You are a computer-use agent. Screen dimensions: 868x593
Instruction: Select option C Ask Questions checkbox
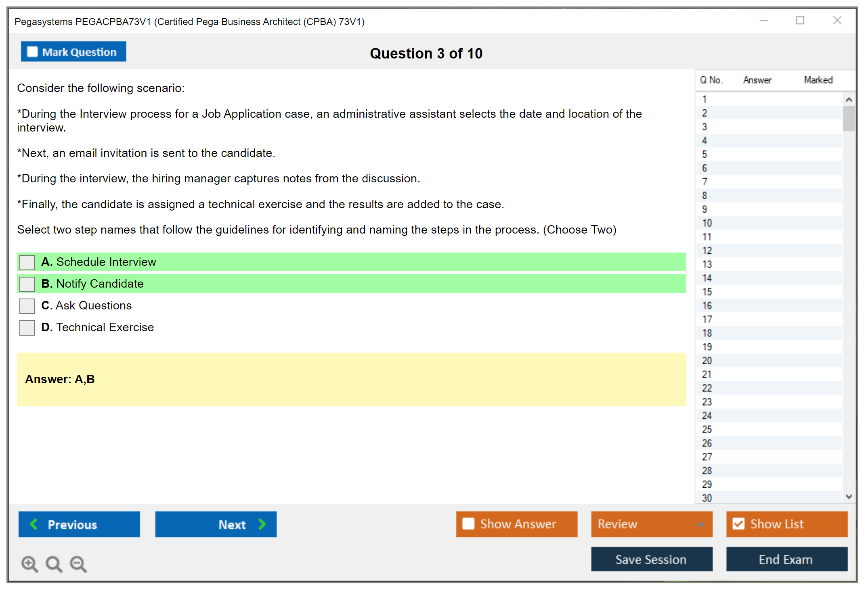(27, 306)
